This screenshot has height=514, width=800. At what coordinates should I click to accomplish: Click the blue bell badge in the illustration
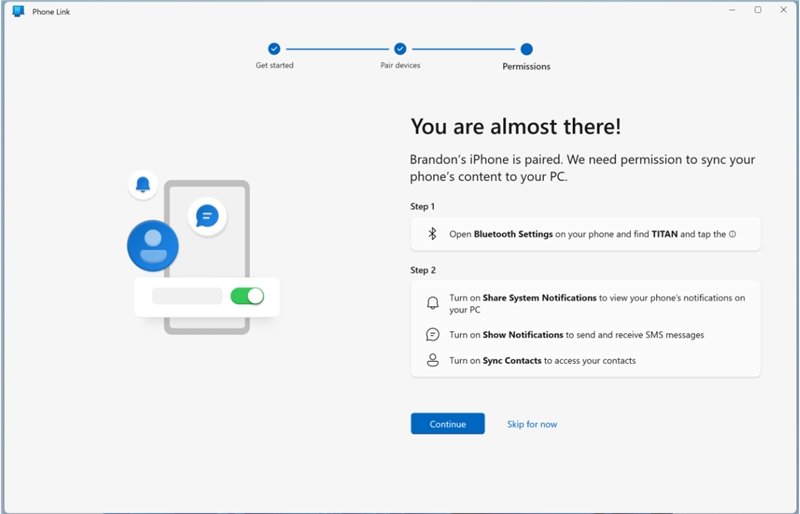coord(143,185)
